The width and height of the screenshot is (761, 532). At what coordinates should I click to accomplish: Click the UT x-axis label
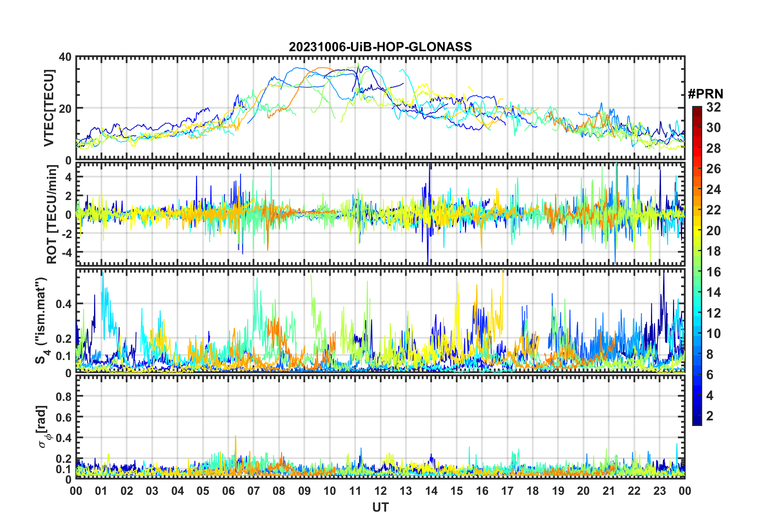(380, 508)
